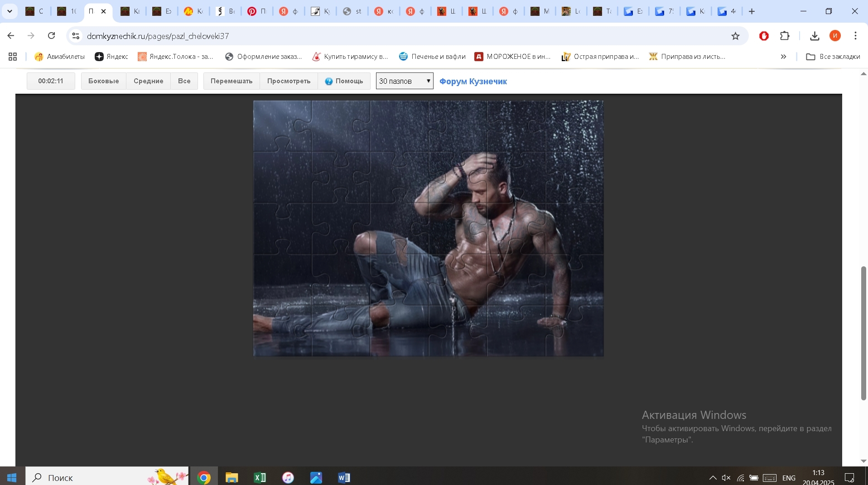Open the Форум Кузнечик link
The width and height of the screenshot is (868, 485).
tap(473, 82)
